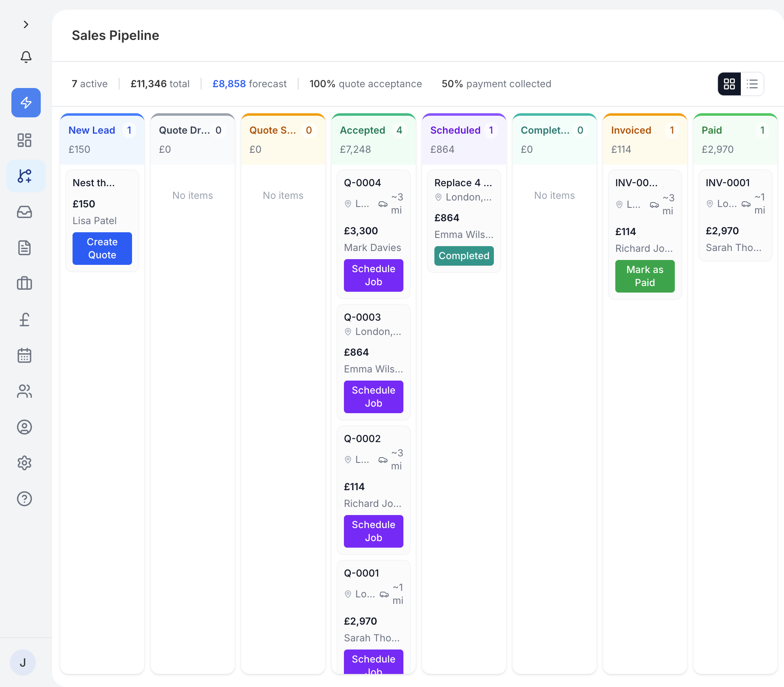784x687 pixels.
Task: Click the Completed button on Scheduled card
Action: click(464, 256)
